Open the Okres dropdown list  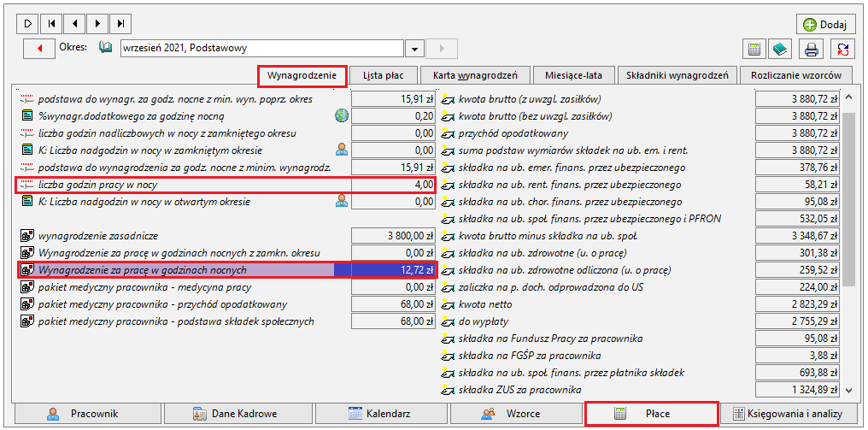414,49
